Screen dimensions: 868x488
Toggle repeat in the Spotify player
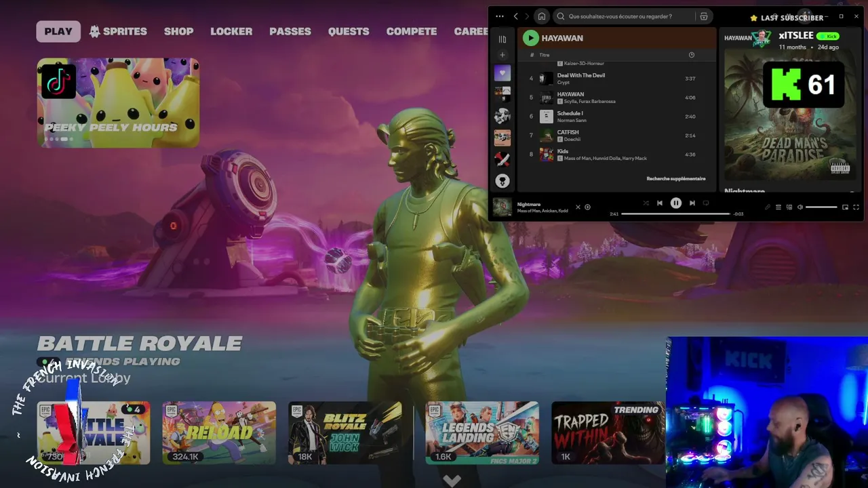click(706, 203)
